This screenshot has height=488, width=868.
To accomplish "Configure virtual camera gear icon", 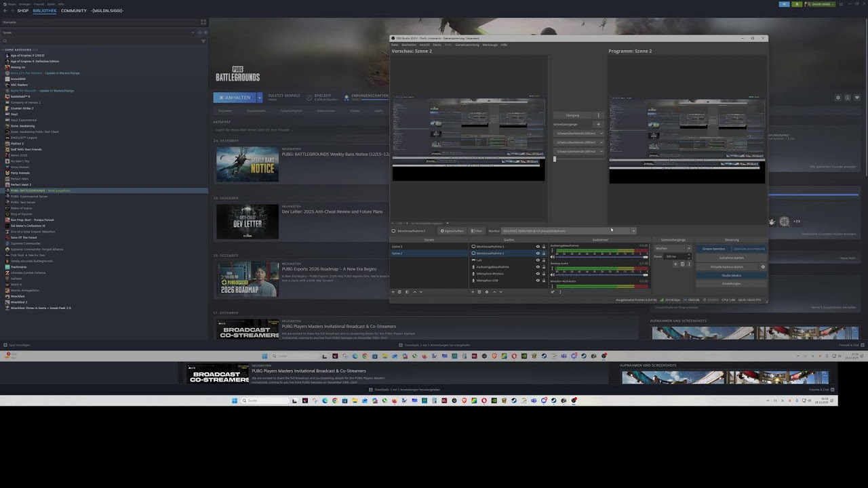I will tap(763, 267).
